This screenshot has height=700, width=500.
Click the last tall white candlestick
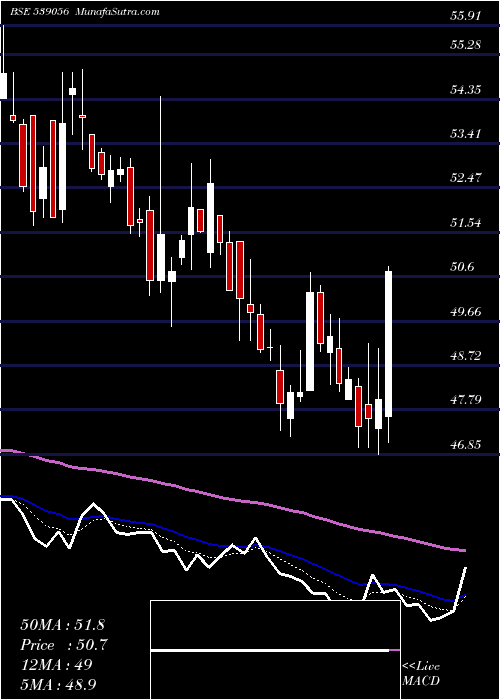click(x=388, y=344)
